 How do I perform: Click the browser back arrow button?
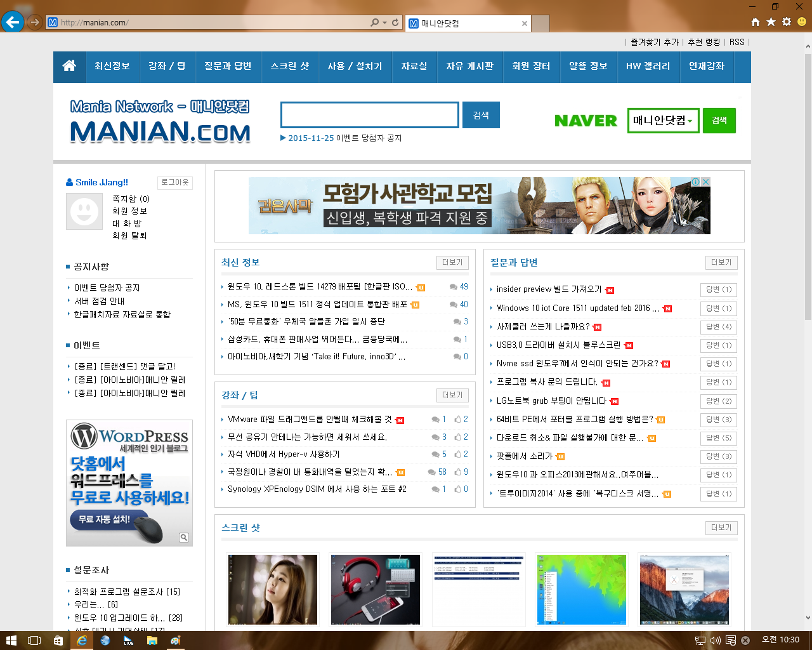(x=12, y=22)
